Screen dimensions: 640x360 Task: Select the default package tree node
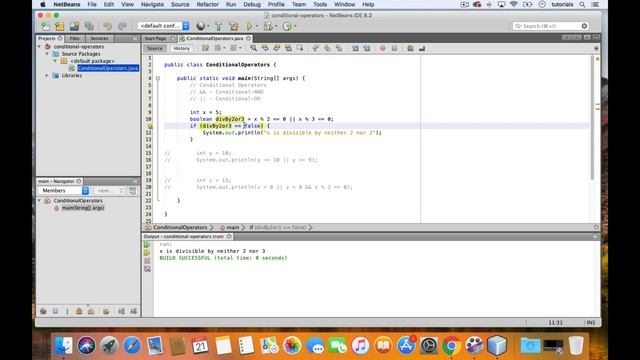pyautogui.click(x=92, y=61)
